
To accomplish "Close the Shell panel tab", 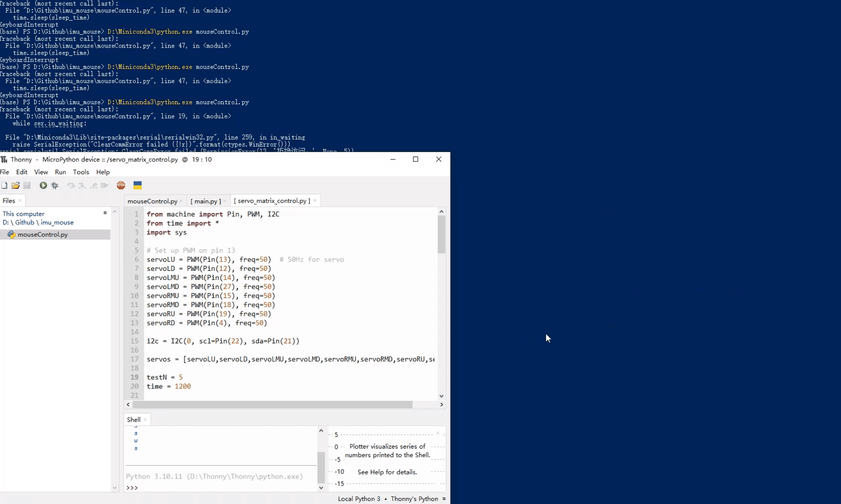I will click(x=145, y=420).
